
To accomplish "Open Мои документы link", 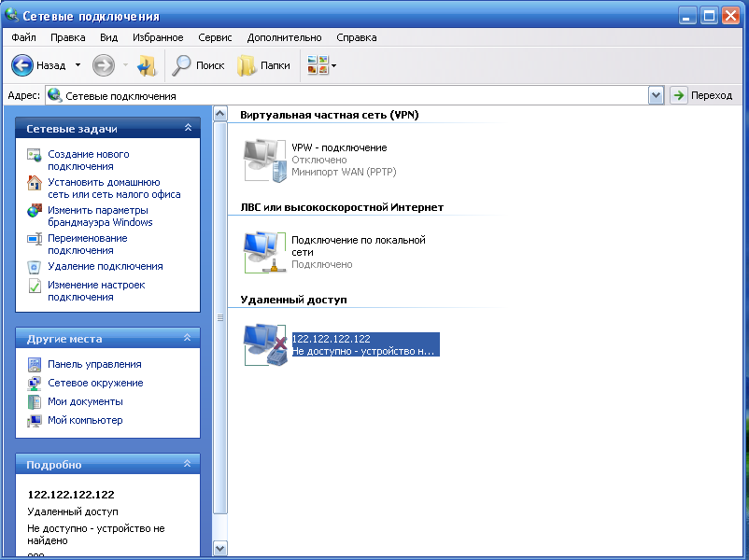I will coord(86,401).
